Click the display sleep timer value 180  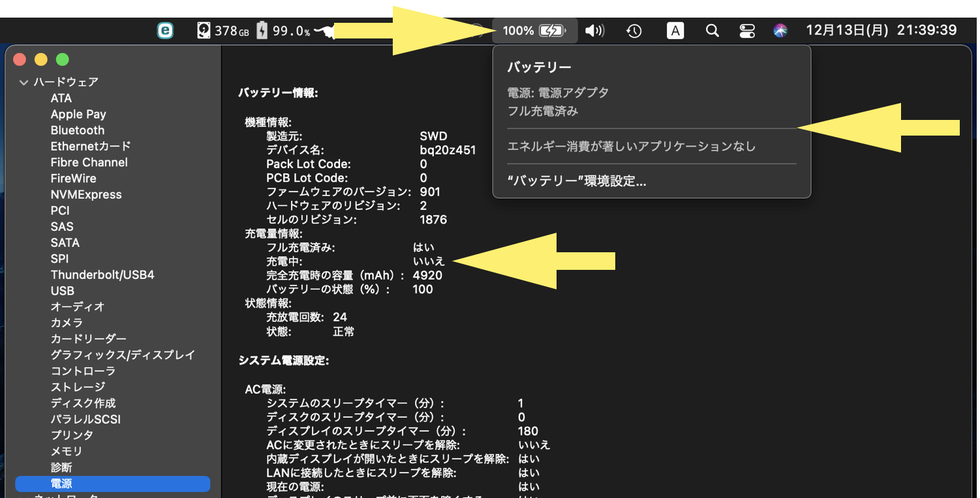[528, 431]
